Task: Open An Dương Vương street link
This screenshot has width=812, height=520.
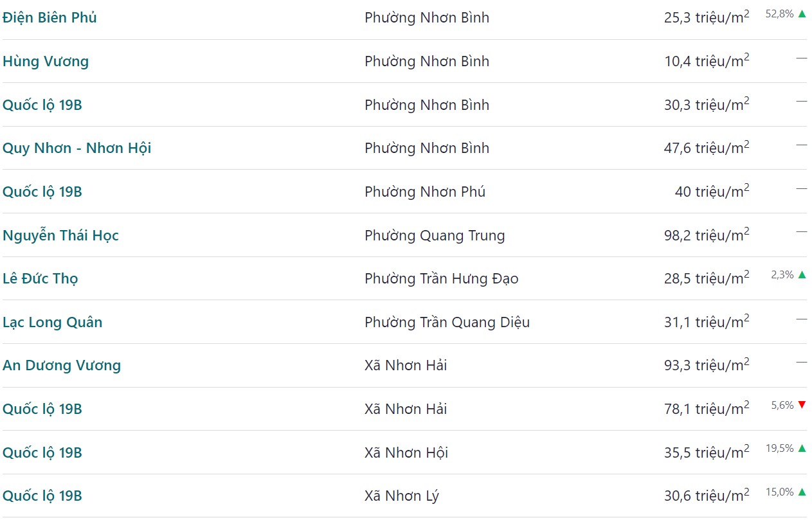Action: 62,365
